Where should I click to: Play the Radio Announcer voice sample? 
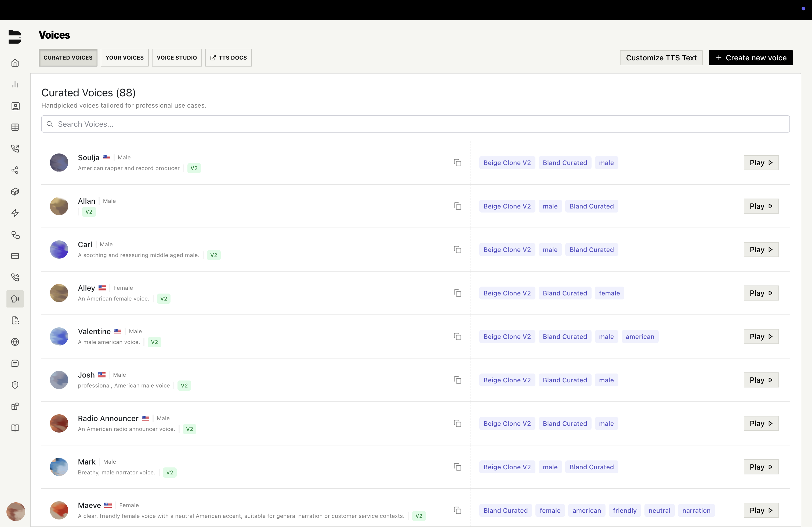pos(761,423)
